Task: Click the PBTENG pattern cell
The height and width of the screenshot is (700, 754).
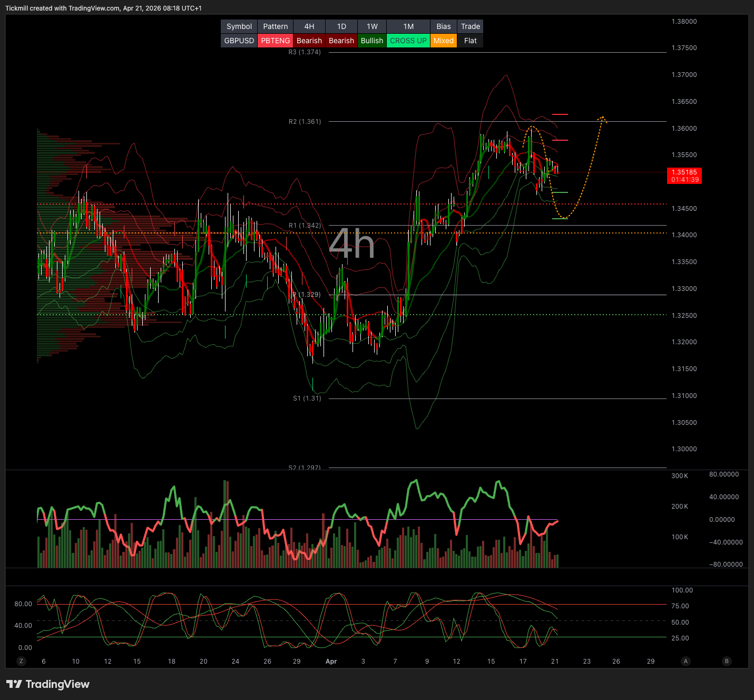Action: (276, 41)
